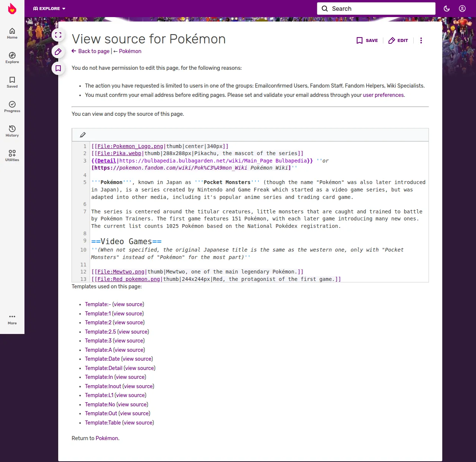Click the View source for Pokémon title
The image size is (476, 462).
coord(149,39)
